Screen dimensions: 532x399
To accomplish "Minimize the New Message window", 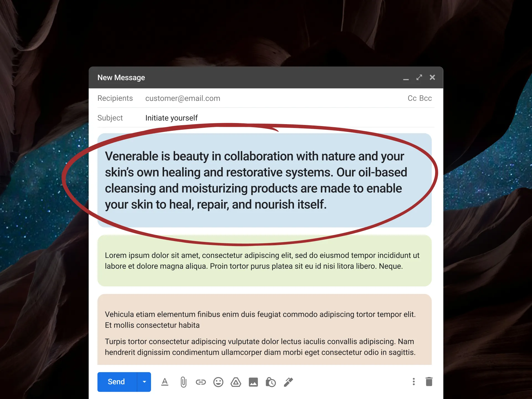I will (406, 79).
